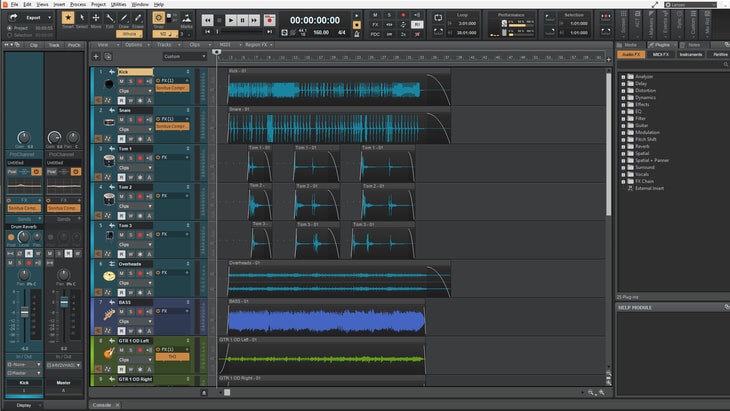Toggle the PDC override button
Viewport: 730px width, 411px height.
point(375,34)
